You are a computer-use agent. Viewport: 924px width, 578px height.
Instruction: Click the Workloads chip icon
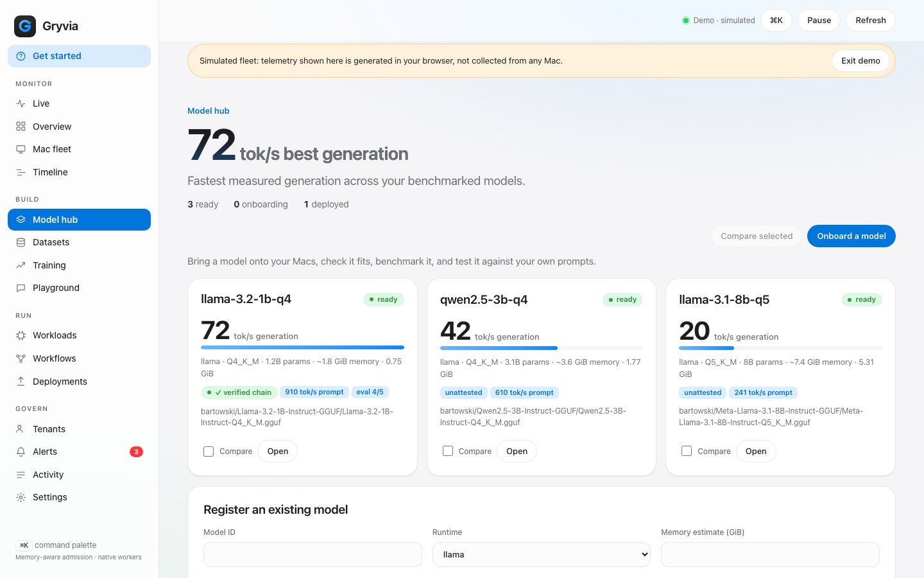21,335
